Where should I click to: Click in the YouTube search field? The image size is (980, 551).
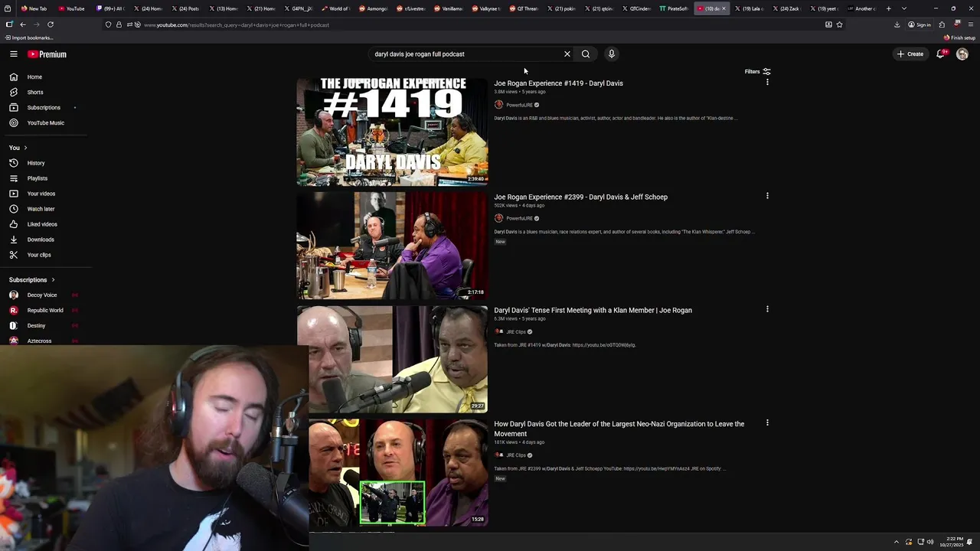click(x=465, y=54)
